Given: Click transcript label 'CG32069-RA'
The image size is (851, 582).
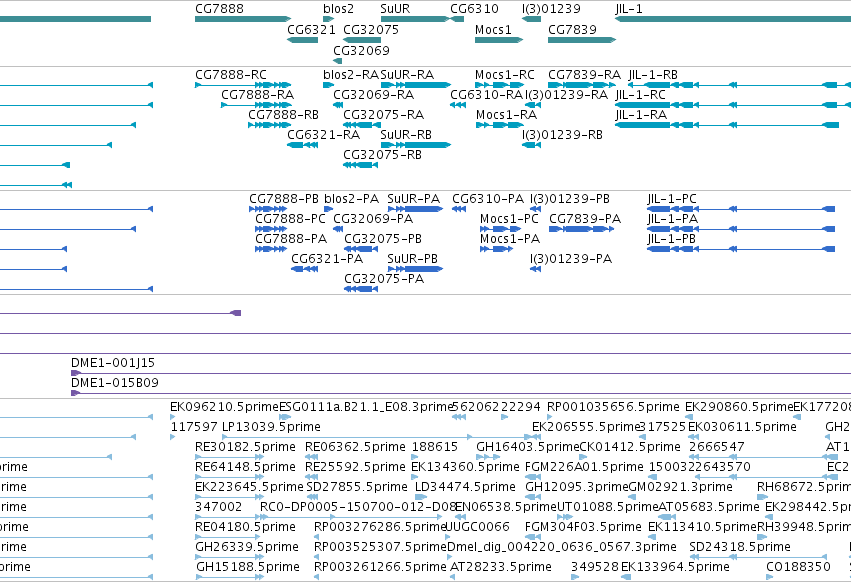Looking at the screenshot, I should coord(373,94).
